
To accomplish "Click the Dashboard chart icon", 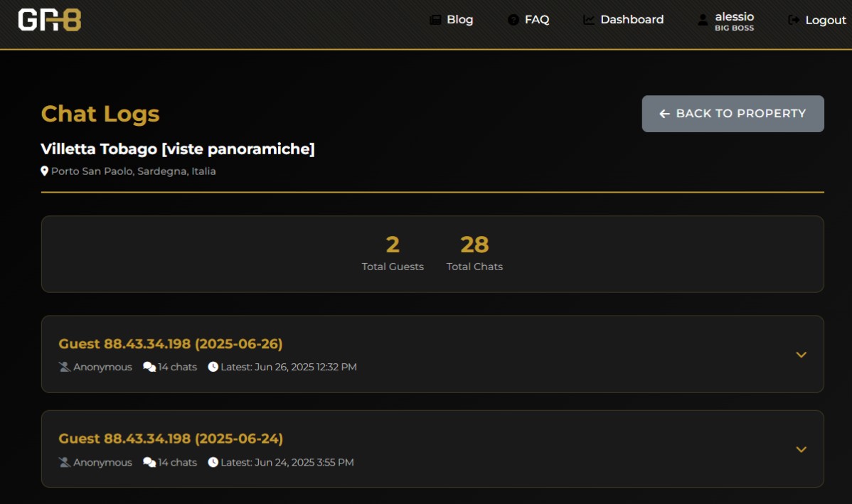I will [589, 20].
